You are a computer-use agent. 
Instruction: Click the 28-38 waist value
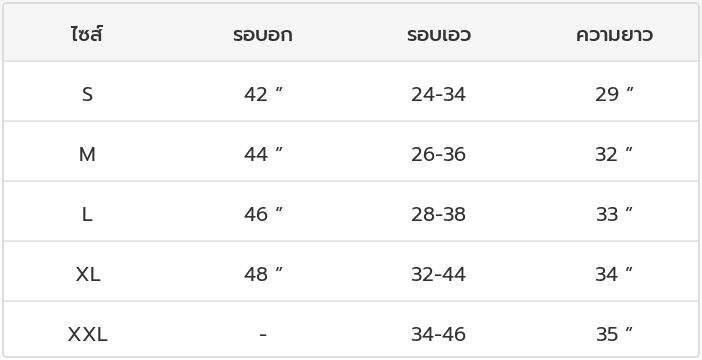click(438, 214)
